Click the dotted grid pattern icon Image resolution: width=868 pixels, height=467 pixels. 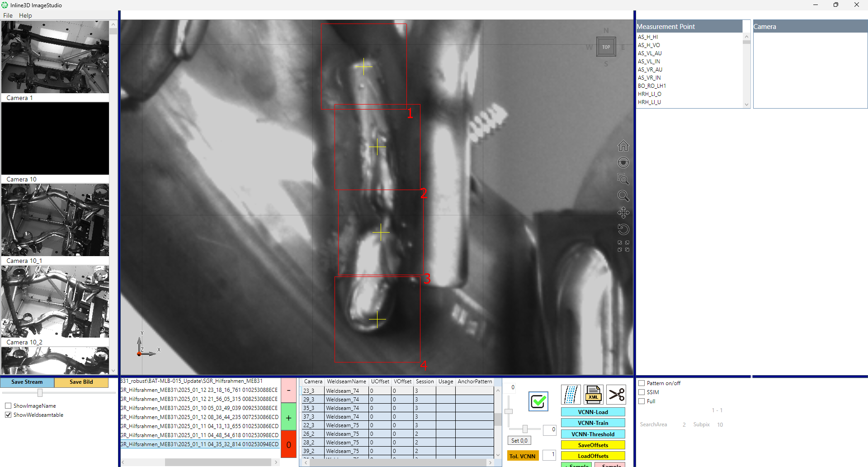[571, 395]
